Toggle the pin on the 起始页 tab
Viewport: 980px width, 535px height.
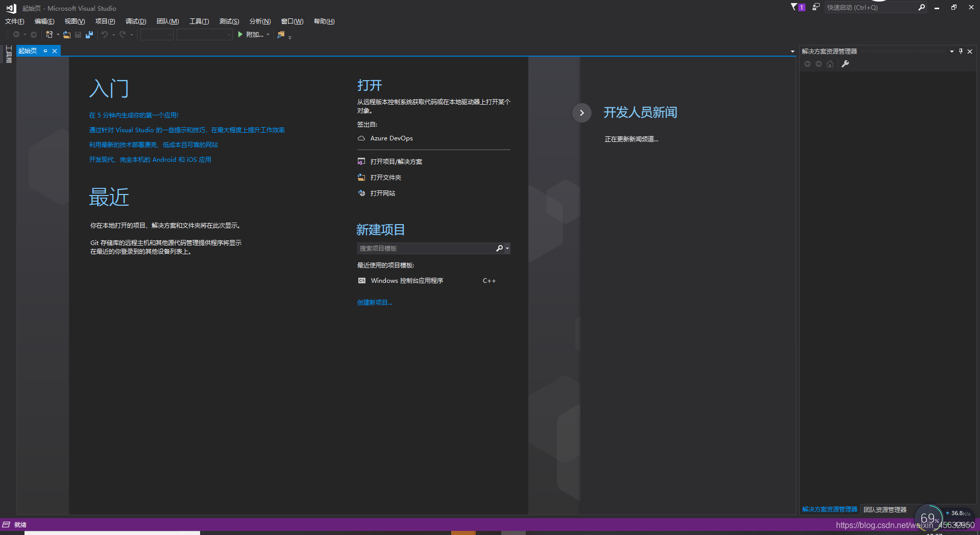click(x=45, y=51)
